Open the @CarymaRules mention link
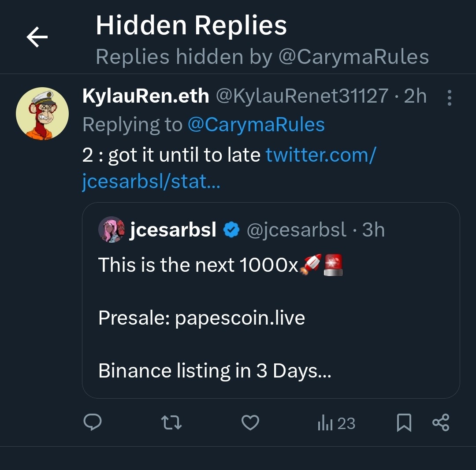 point(256,125)
